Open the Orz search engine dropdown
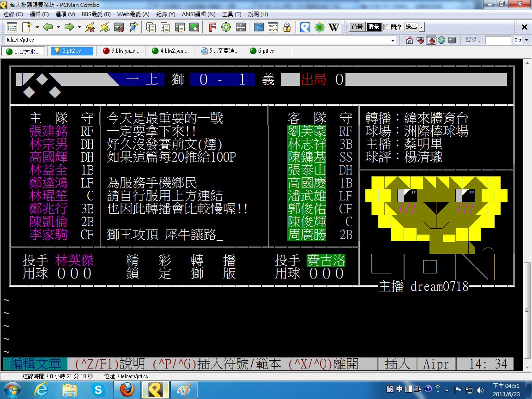The image size is (532, 399). tap(526, 40)
